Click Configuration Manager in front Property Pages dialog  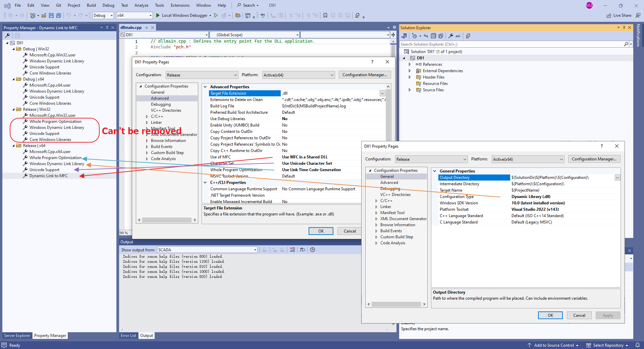pos(594,159)
